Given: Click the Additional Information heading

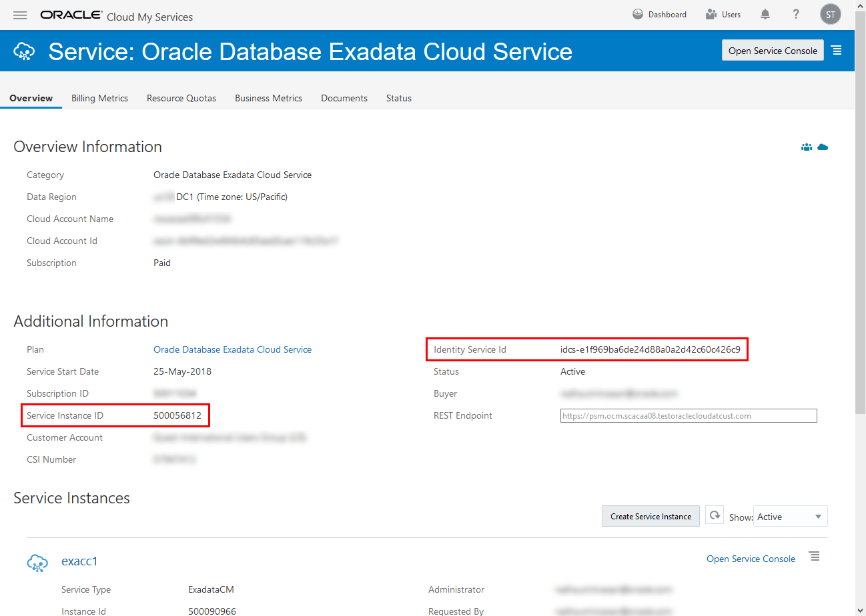Looking at the screenshot, I should point(91,321).
